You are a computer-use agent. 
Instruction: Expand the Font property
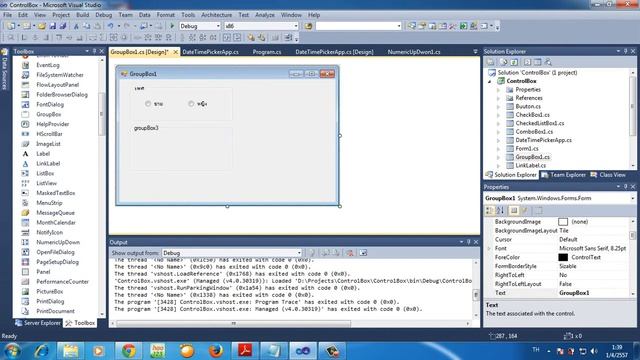[489, 249]
